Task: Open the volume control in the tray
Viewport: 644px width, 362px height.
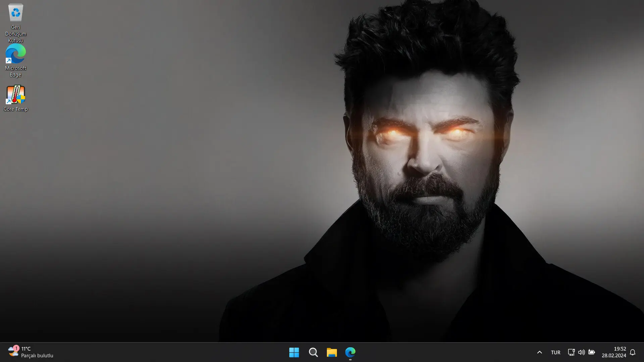Action: tap(581, 352)
